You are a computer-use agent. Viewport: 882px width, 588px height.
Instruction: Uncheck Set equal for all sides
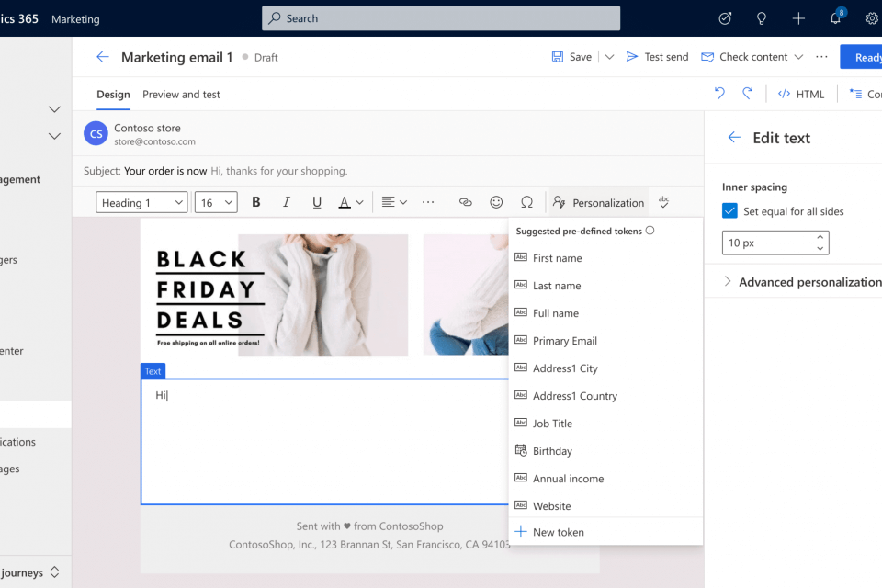pyautogui.click(x=730, y=211)
